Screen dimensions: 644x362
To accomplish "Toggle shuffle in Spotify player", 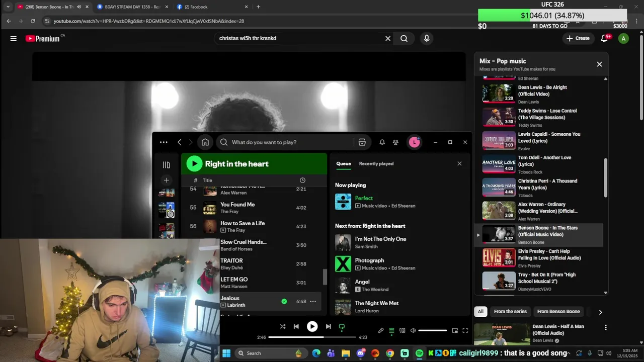I will (x=283, y=326).
